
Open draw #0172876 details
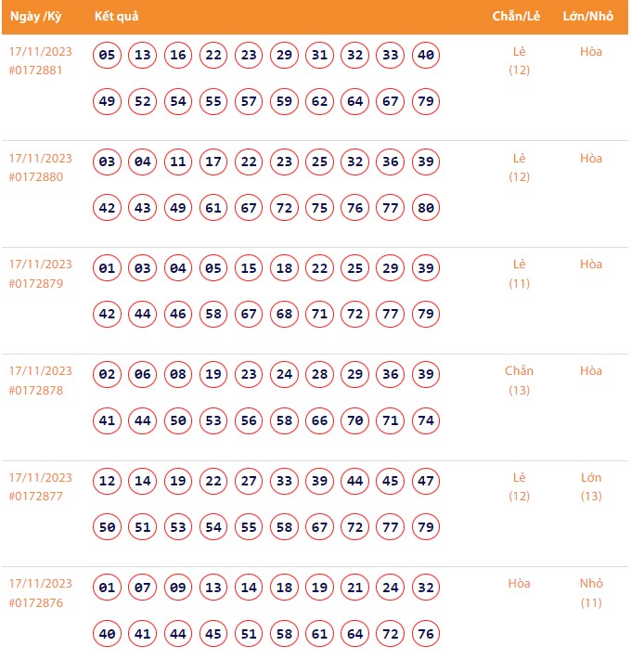[36, 602]
